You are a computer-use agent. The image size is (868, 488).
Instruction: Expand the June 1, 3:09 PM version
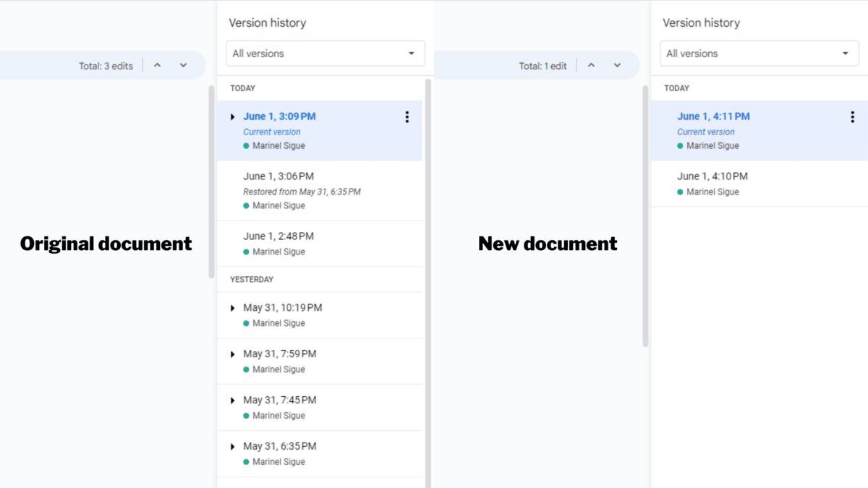pos(232,116)
